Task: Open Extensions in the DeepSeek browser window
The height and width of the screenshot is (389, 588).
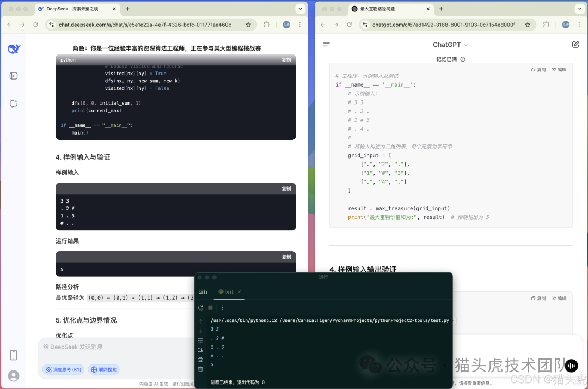Action: pyautogui.click(x=267, y=25)
